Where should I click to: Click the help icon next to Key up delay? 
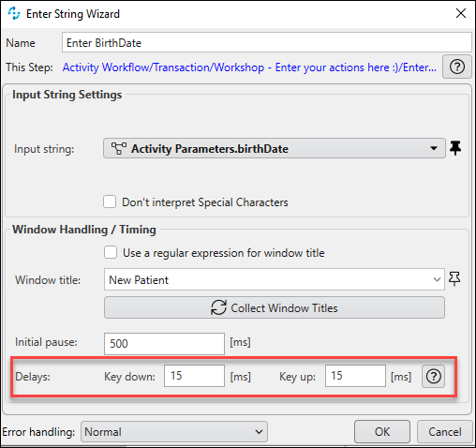click(433, 377)
